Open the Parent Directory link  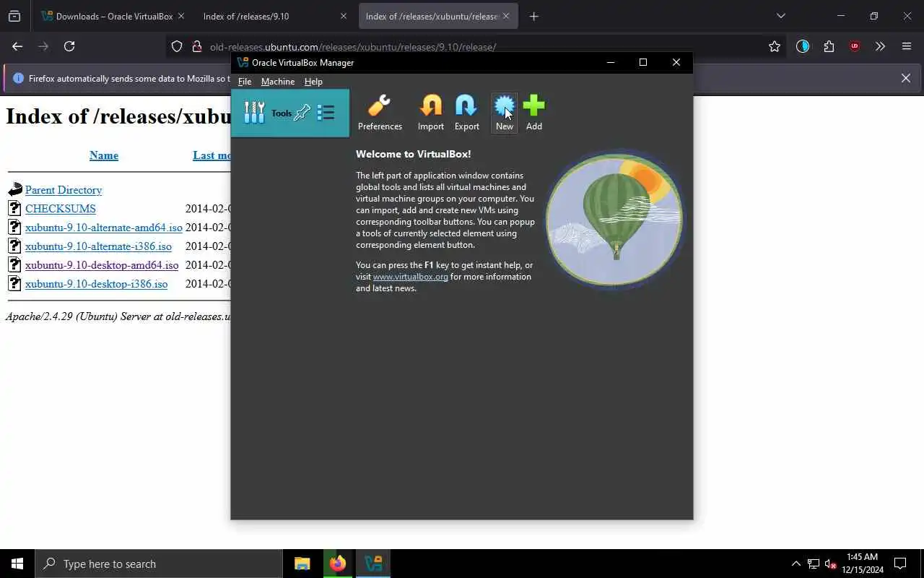pos(64,190)
